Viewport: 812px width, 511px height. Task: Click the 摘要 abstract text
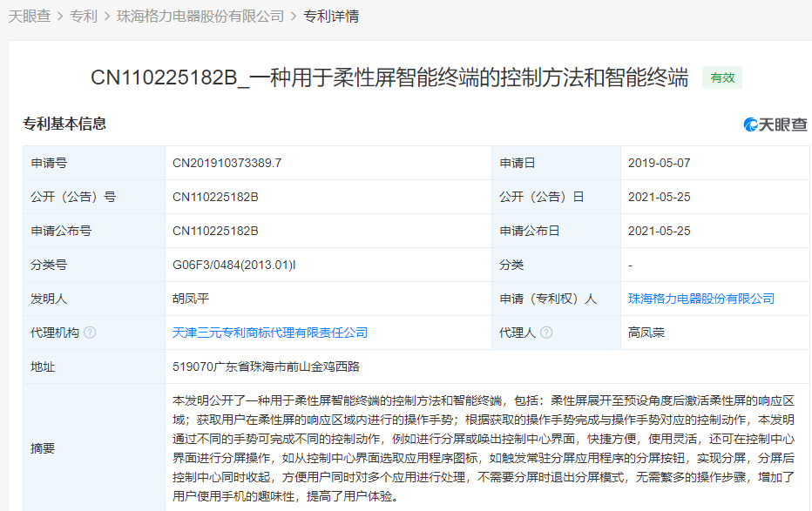click(484, 448)
